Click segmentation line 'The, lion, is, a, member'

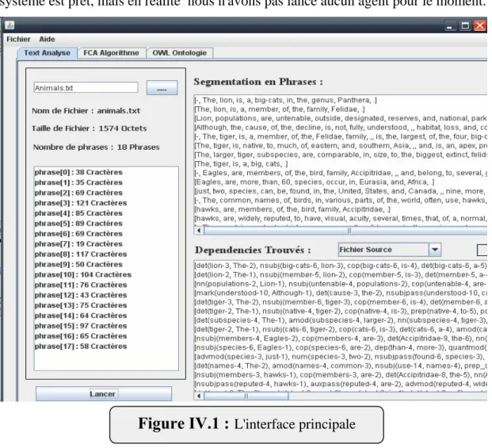click(x=280, y=109)
